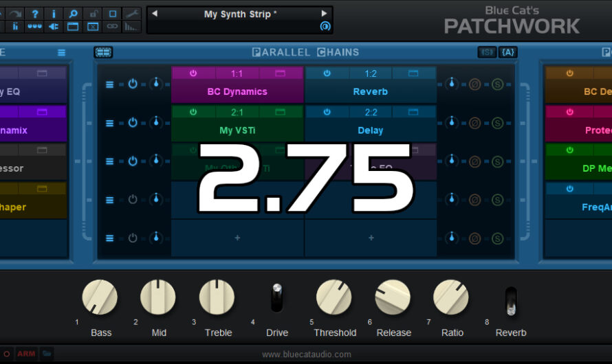
Task: Click the three-knobs controls icon
Action: [35, 27]
